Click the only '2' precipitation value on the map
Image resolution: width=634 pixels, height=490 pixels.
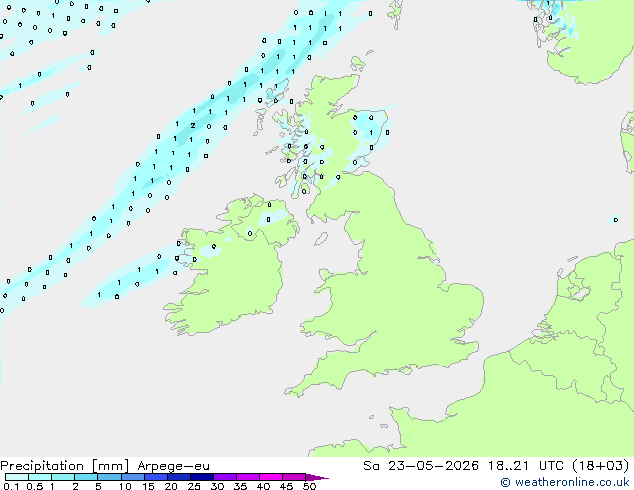tap(193, 126)
